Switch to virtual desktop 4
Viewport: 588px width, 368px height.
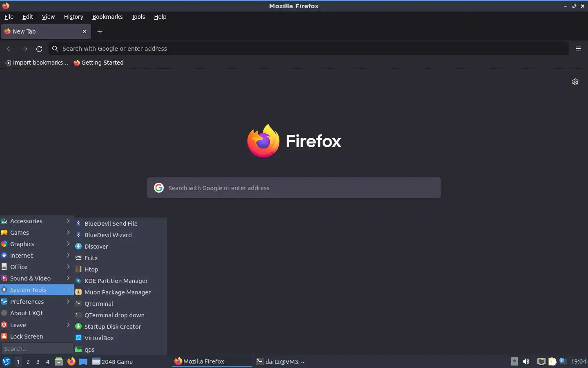tap(47, 362)
